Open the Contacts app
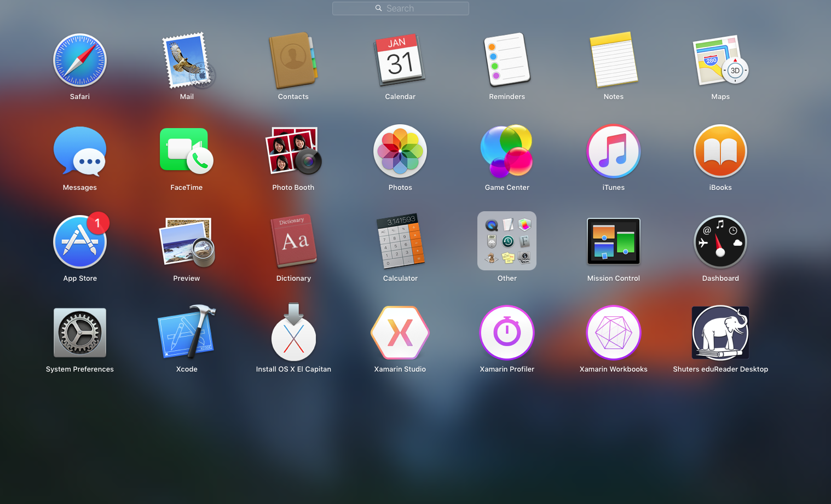831x504 pixels. point(293,60)
